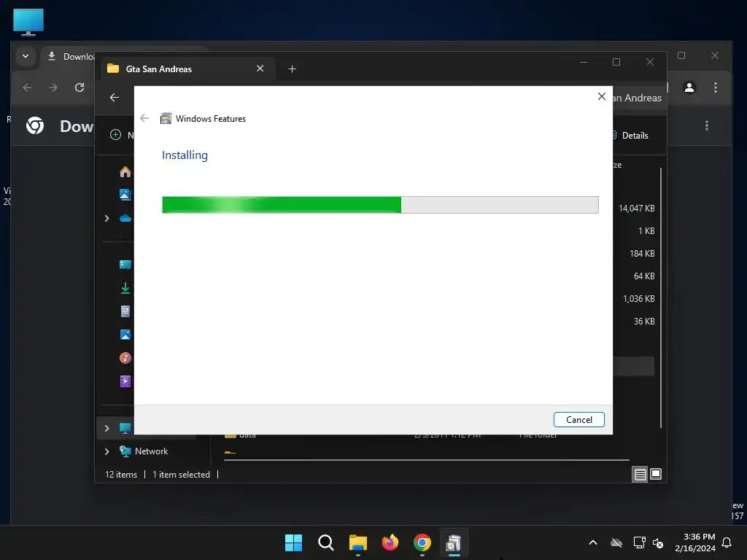This screenshot has height=560, width=747.
Task: Open Desktop folder in sidebar
Action: [x=125, y=265]
